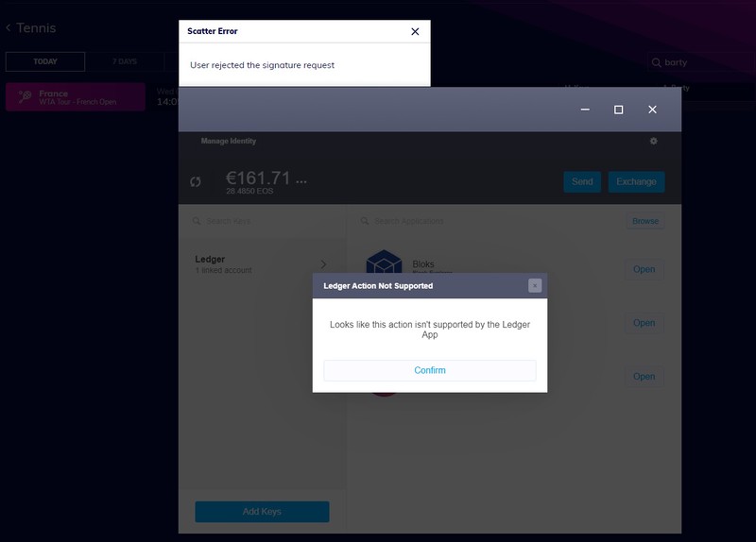Confirm the Ledger Action Not Supported dialog
This screenshot has width=756, height=542.
coord(430,370)
